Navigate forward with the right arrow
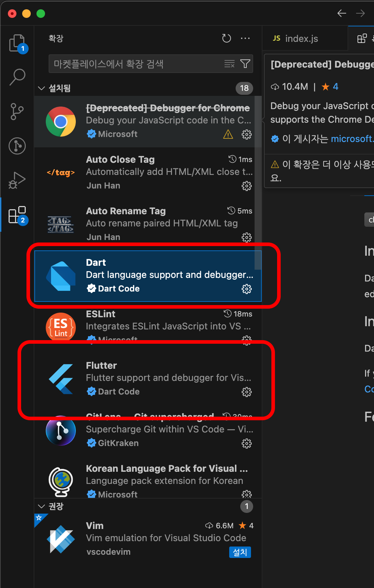Viewport: 374px width, 588px height. click(x=360, y=13)
